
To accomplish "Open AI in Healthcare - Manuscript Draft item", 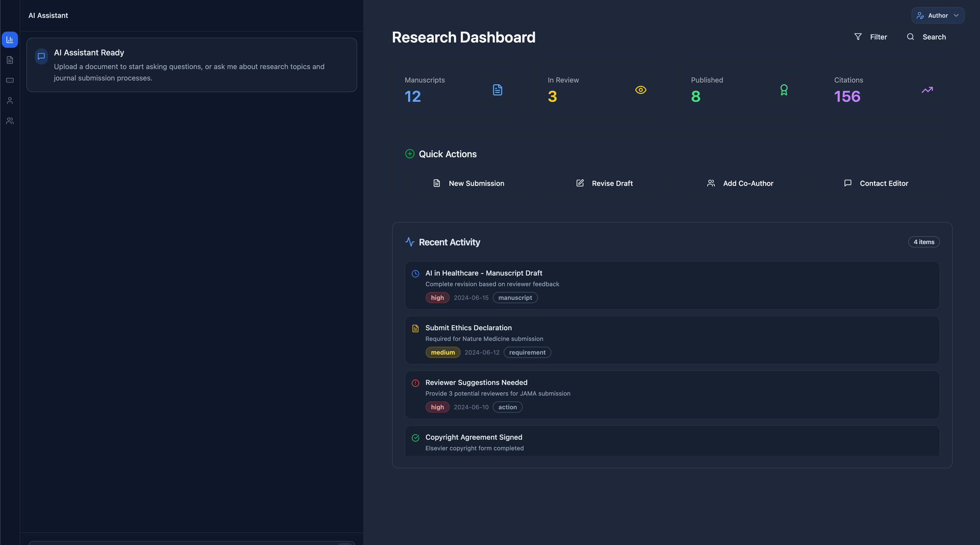I will click(x=672, y=285).
